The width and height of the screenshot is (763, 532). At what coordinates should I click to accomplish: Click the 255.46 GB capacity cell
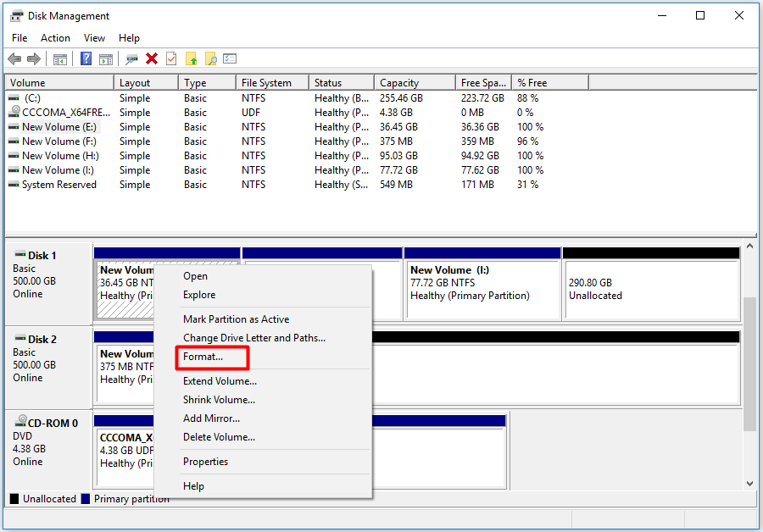(x=402, y=98)
